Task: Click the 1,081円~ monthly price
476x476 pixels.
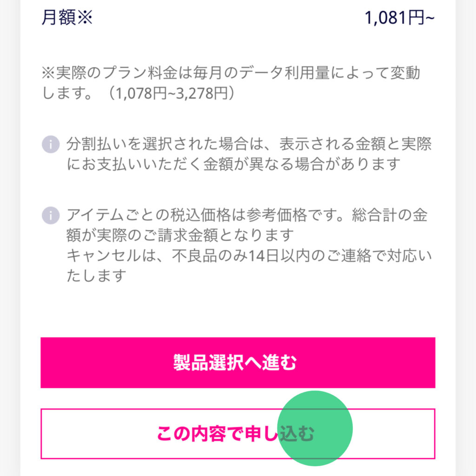Action: point(399,18)
